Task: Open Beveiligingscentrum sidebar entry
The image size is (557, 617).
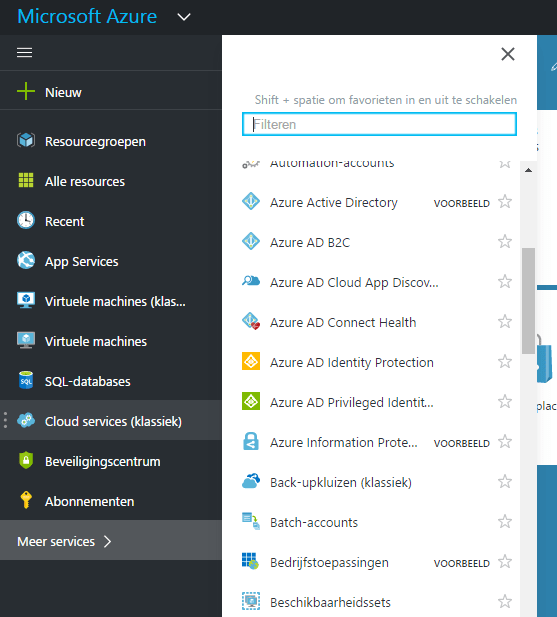Action: click(x=111, y=461)
